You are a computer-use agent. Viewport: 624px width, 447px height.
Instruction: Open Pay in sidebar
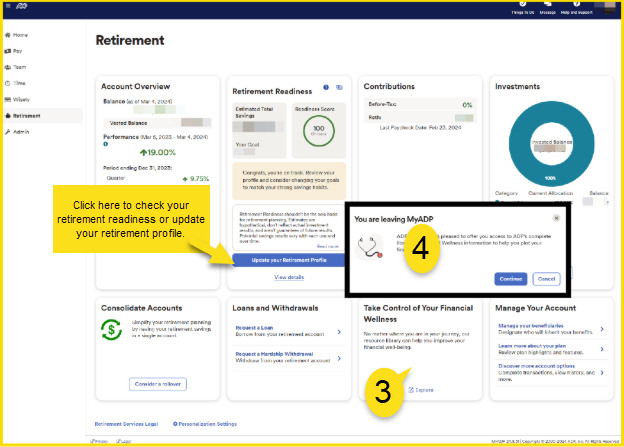[x=14, y=51]
